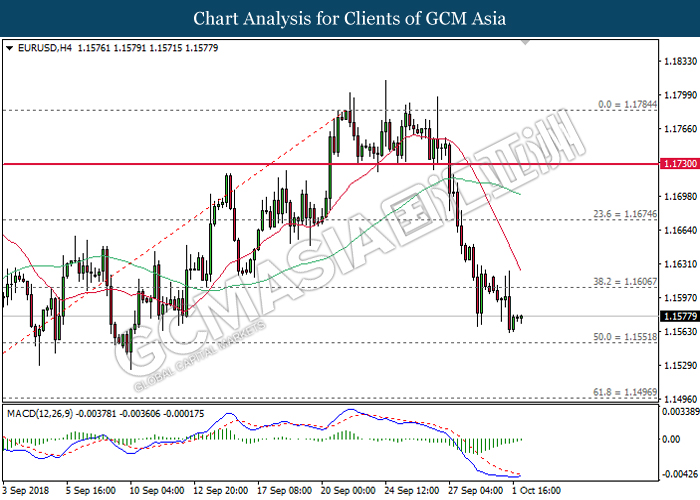
Task: Click the MACD histogram value -0.000175
Action: (183, 414)
